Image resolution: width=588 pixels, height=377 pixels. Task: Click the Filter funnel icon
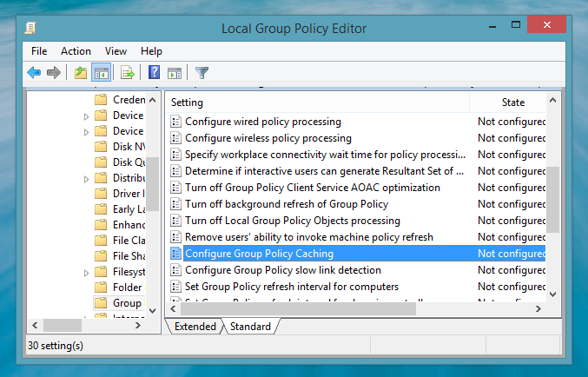click(x=202, y=73)
